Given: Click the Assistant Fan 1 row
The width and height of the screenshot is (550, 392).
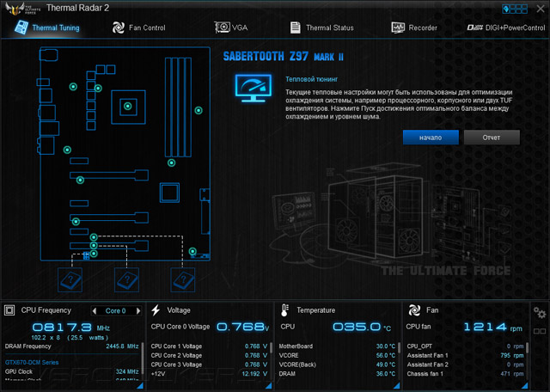Looking at the screenshot, I should (465, 356).
